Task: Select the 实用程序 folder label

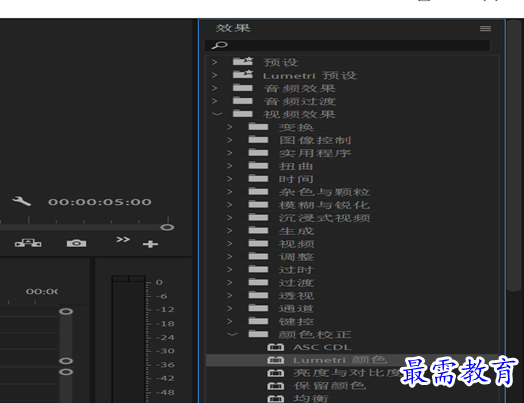Action: pos(315,153)
